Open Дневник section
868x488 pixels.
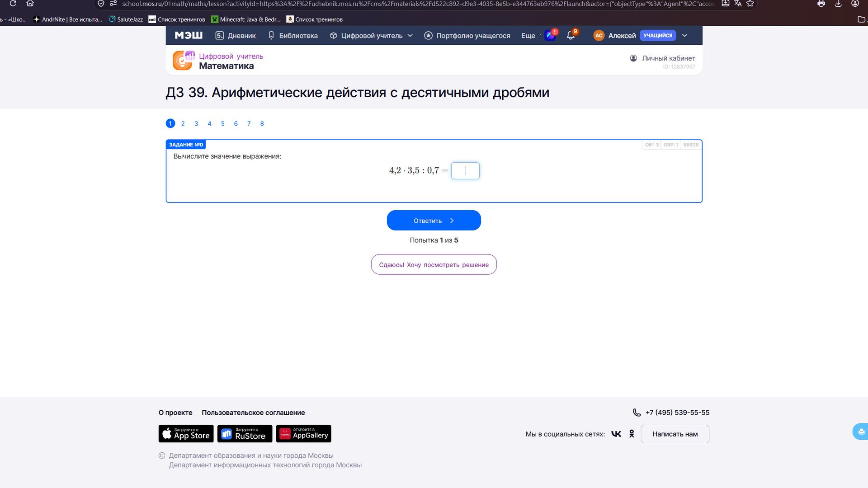pyautogui.click(x=235, y=35)
